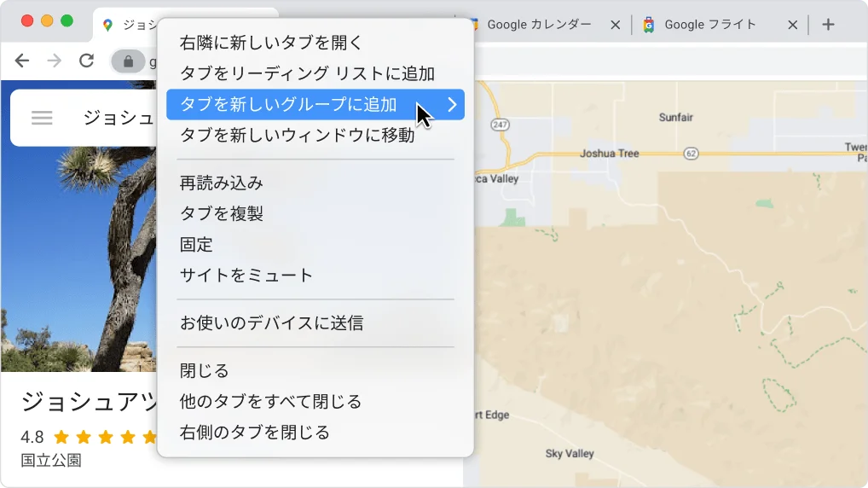Click route 247 shield on map
The image size is (868, 488).
[500, 125]
